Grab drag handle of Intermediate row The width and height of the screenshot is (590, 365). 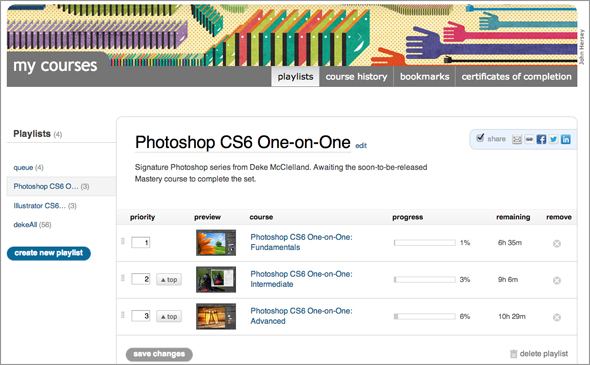[123, 278]
